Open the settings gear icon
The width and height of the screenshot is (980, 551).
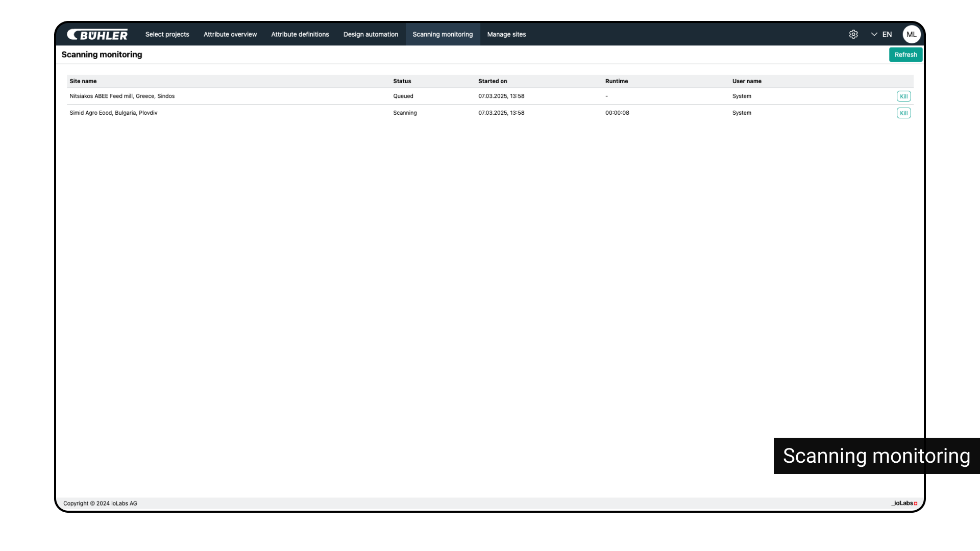(x=853, y=34)
